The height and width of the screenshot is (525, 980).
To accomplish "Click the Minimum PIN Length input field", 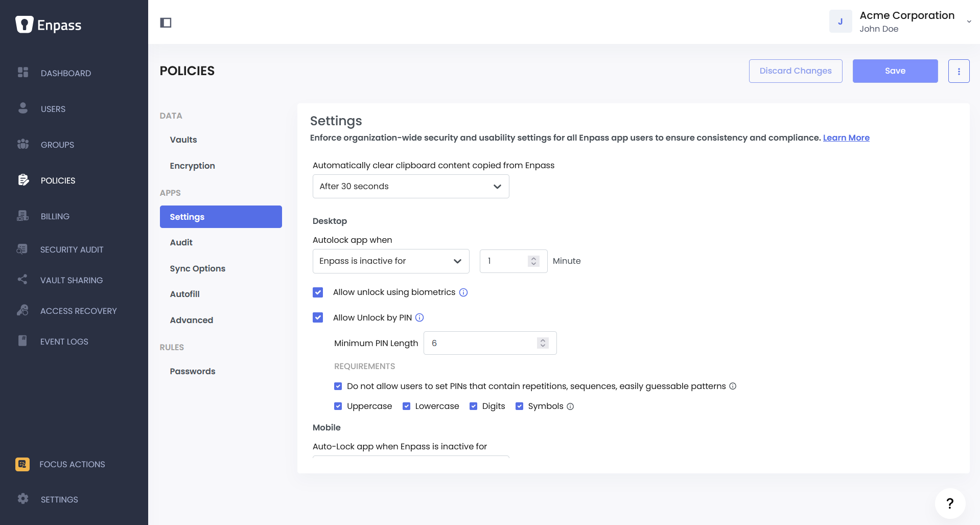I will (490, 343).
